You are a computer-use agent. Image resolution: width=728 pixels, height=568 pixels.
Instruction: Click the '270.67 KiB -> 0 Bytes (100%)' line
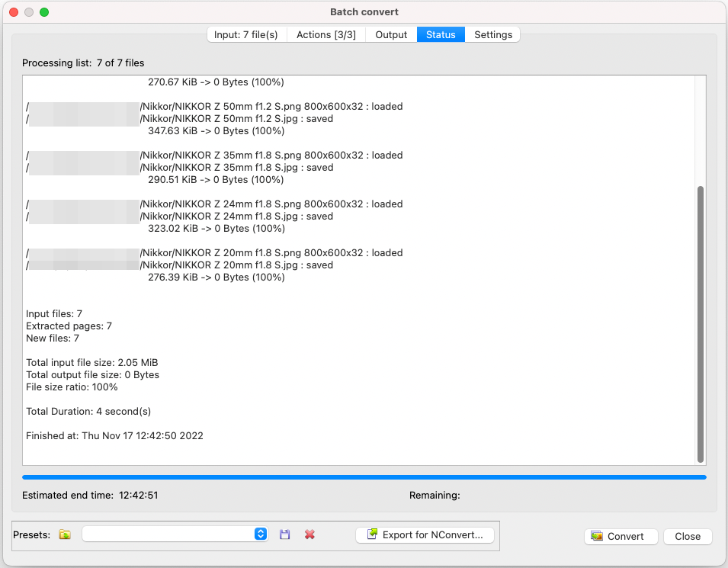[216, 82]
